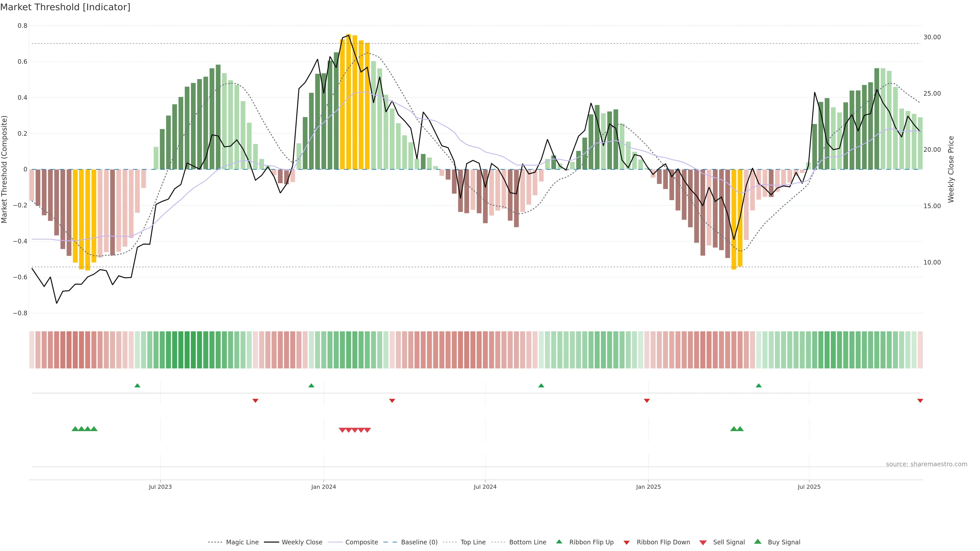Click the Ribbon Flip Down legend triangle
This screenshot has height=551, width=980.
627,543
